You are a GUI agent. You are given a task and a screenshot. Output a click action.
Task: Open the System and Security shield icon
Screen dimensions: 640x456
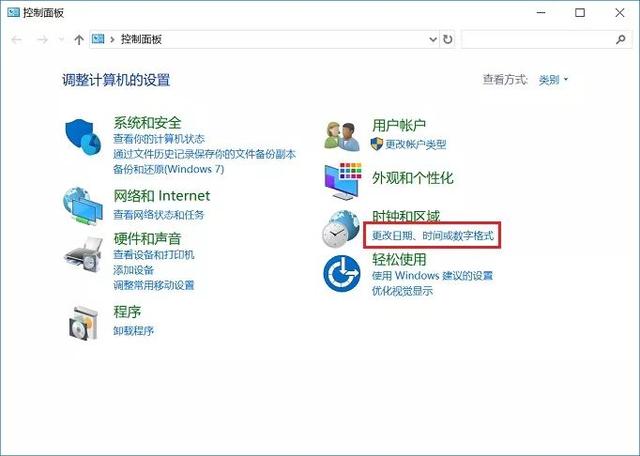tap(83, 137)
